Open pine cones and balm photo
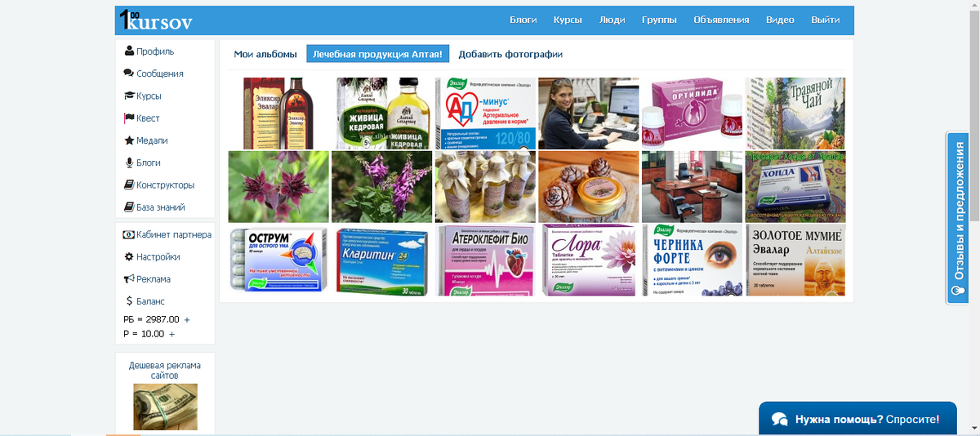 (x=589, y=187)
